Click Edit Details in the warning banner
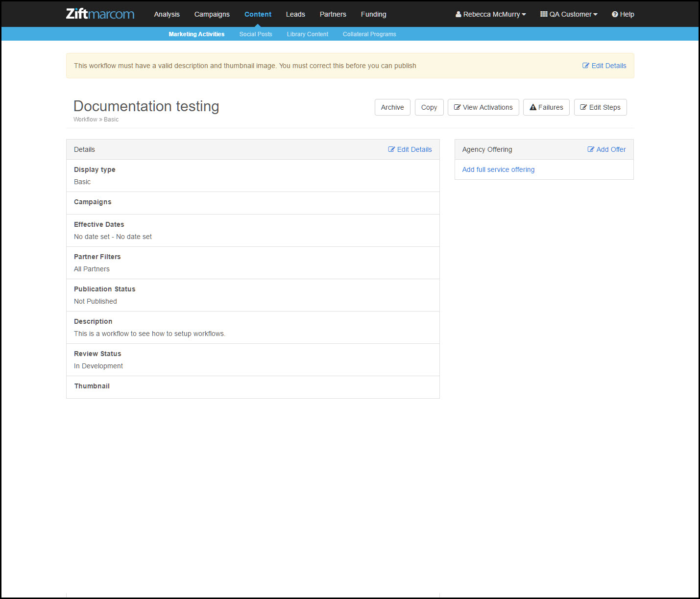Image resolution: width=700 pixels, height=599 pixels. [604, 66]
